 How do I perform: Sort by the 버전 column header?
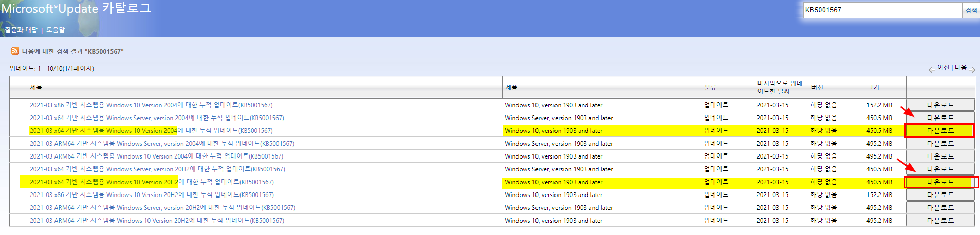(817, 87)
